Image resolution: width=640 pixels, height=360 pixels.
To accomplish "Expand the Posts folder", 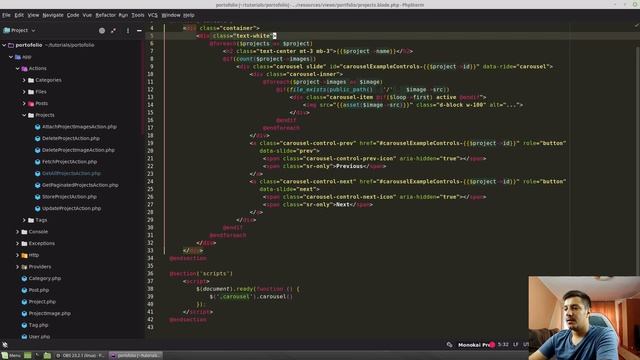I will coord(24,104).
